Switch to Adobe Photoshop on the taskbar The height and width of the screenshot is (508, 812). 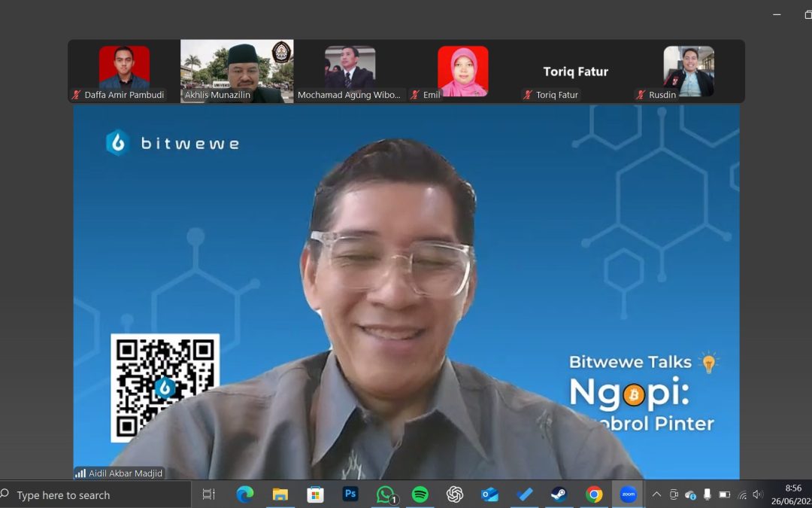pos(350,494)
